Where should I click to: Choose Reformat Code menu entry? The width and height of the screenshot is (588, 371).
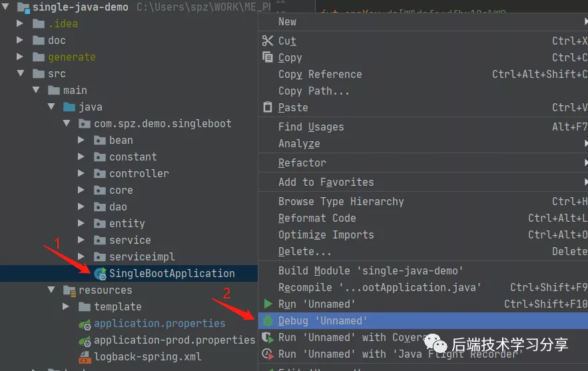coord(423,218)
